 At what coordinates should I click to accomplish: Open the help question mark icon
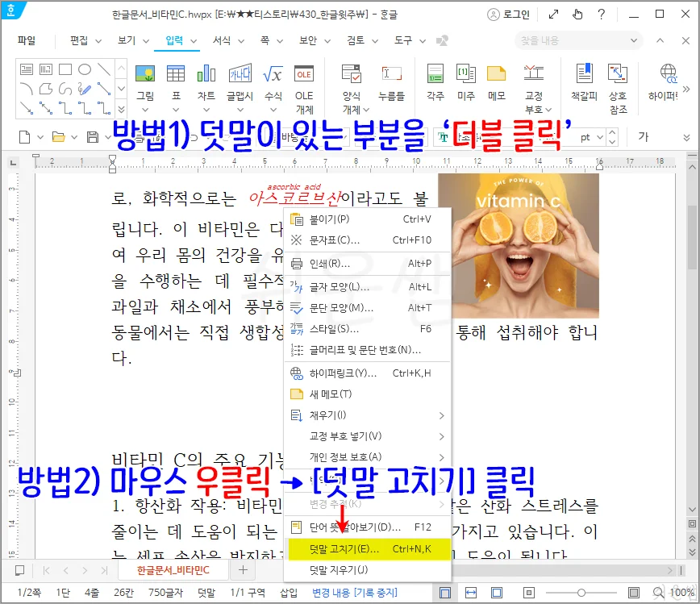tap(602, 15)
